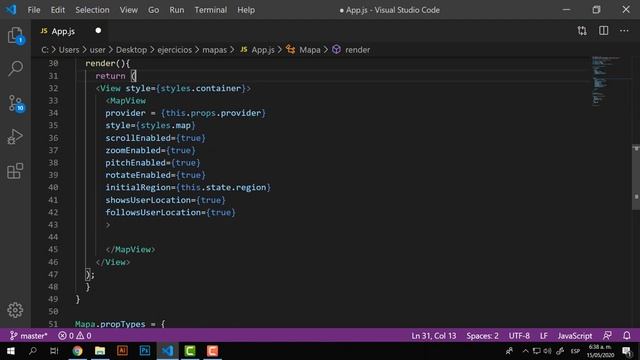Open the Action Center notification icon
640x360 pixels.
[627, 351]
